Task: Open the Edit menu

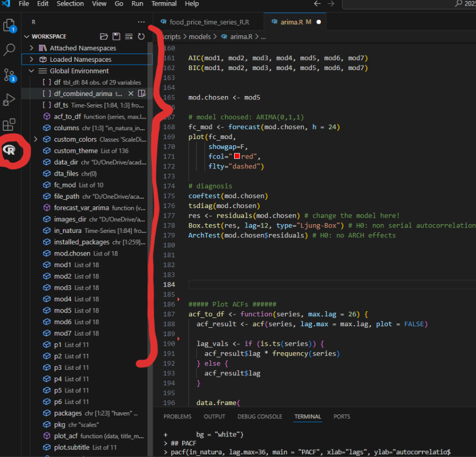Action: pos(43,4)
